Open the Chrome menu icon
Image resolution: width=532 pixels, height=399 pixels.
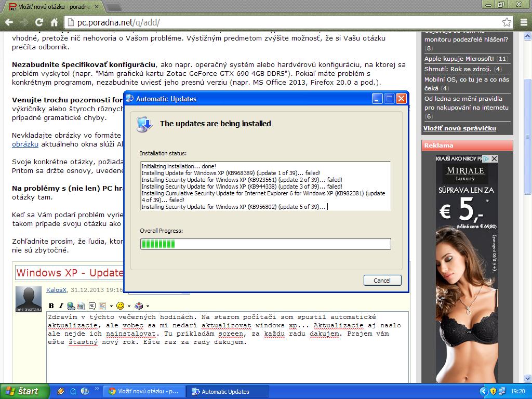(x=524, y=22)
